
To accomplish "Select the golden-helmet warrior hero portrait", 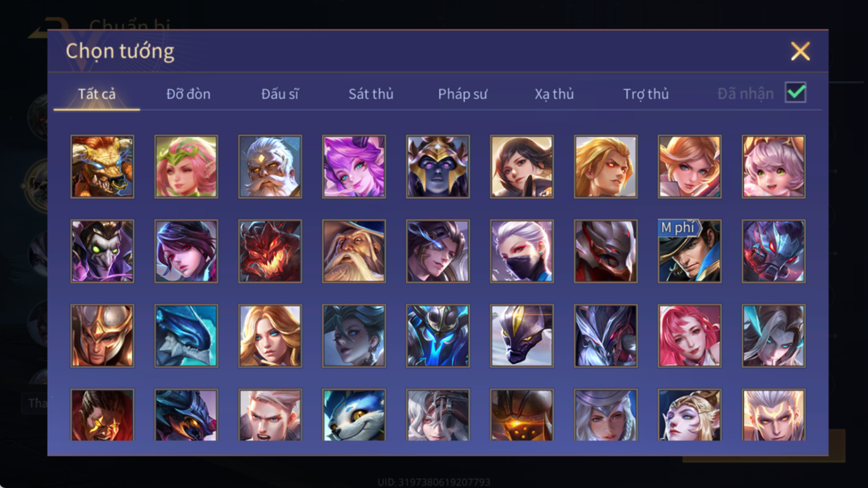I will point(102,336).
